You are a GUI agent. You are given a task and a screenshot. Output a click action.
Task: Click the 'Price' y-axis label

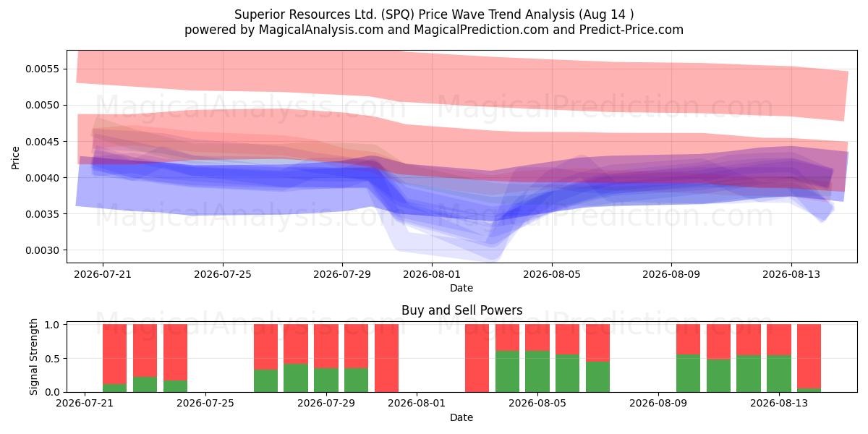pyautogui.click(x=16, y=157)
